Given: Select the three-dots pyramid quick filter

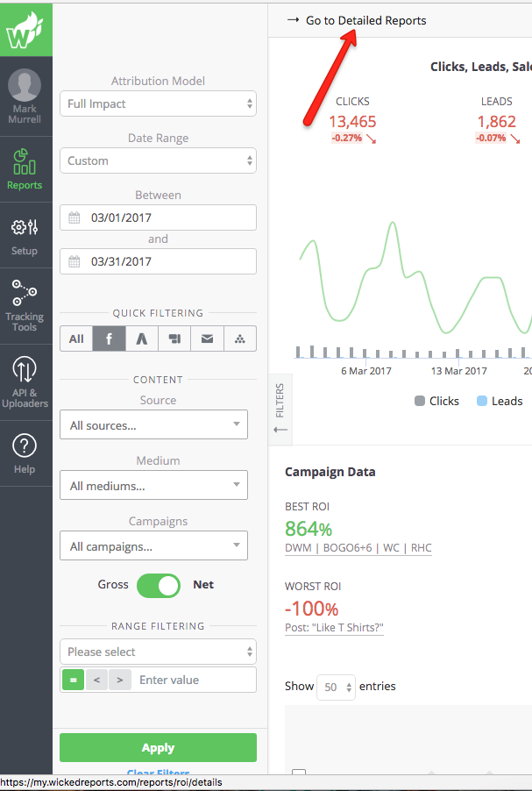Looking at the screenshot, I should click(240, 338).
